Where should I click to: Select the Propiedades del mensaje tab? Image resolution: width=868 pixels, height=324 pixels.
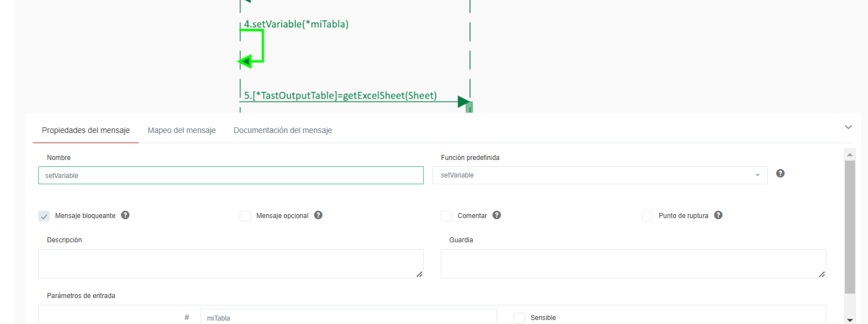click(x=86, y=130)
